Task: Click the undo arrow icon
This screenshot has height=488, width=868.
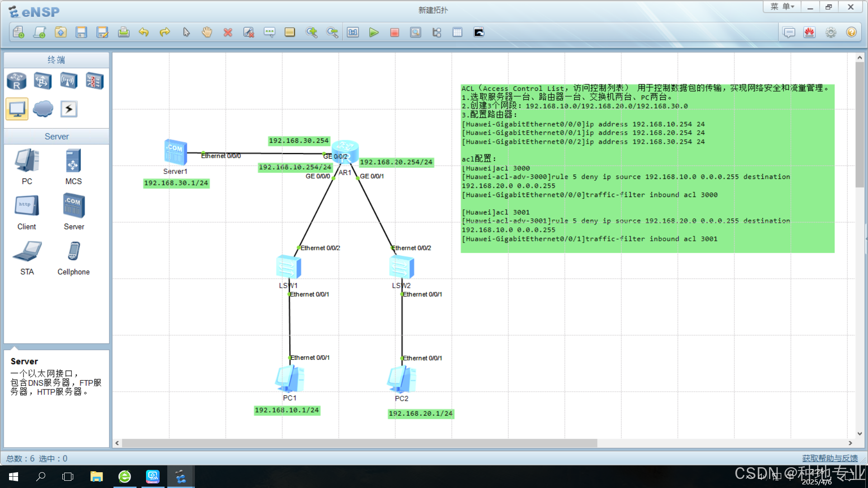Action: click(x=144, y=33)
